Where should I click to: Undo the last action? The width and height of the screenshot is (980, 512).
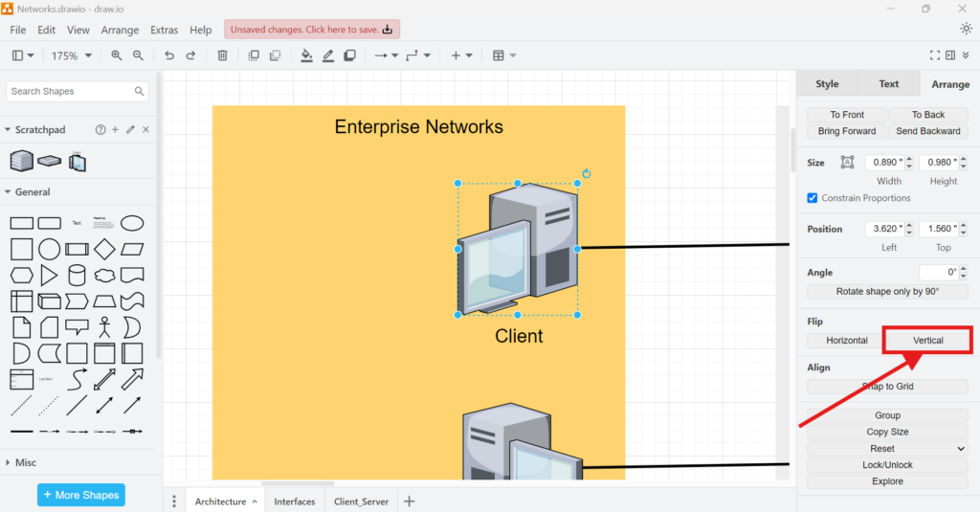[169, 56]
